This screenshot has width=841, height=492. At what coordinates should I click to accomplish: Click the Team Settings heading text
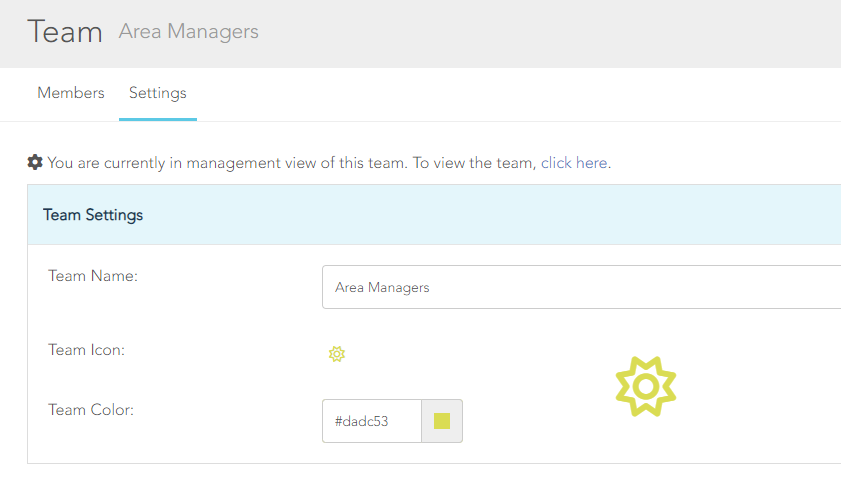(93, 215)
